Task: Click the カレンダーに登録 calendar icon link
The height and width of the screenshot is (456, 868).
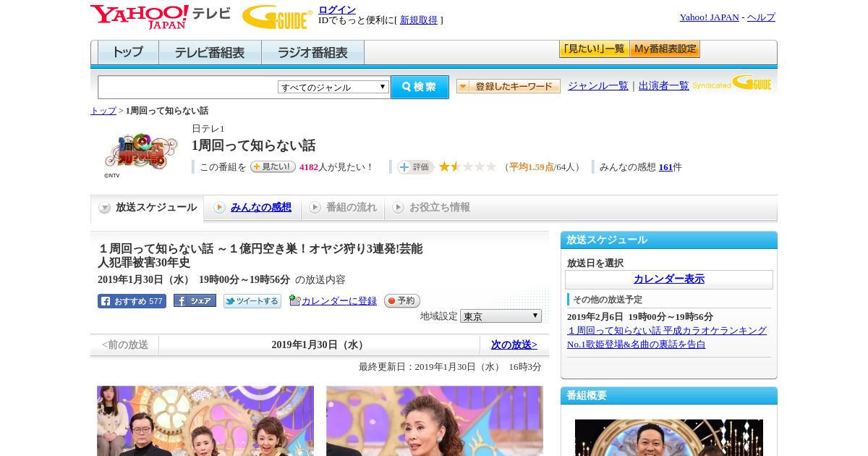Action: (x=333, y=300)
